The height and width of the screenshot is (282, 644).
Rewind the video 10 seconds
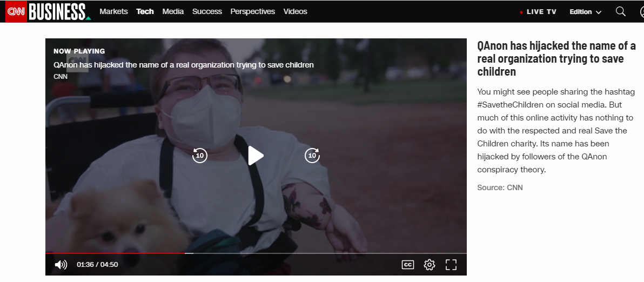pos(199,156)
